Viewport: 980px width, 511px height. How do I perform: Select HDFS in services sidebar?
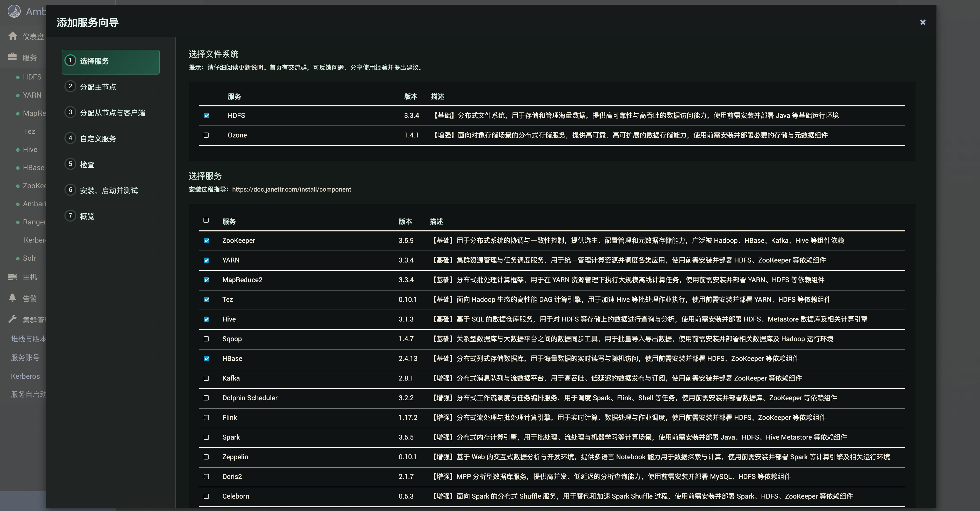[32, 77]
